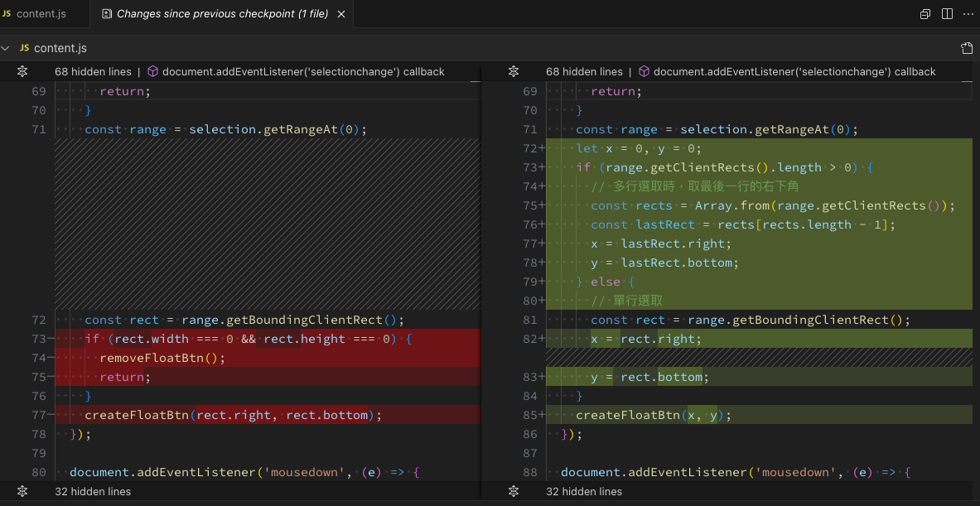The height and width of the screenshot is (506, 980).
Task: Click the added line 'x = lastRect.right;'
Action: pyautogui.click(x=660, y=243)
